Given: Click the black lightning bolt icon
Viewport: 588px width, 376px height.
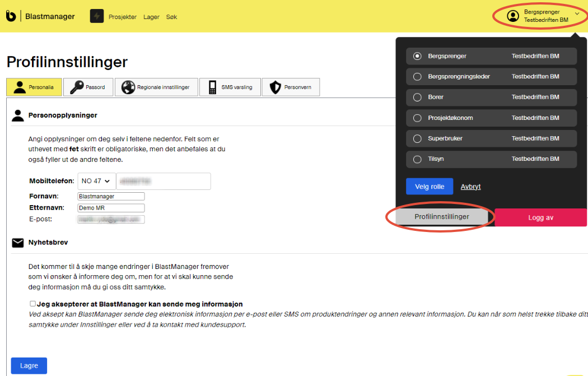Looking at the screenshot, I should 97,16.
